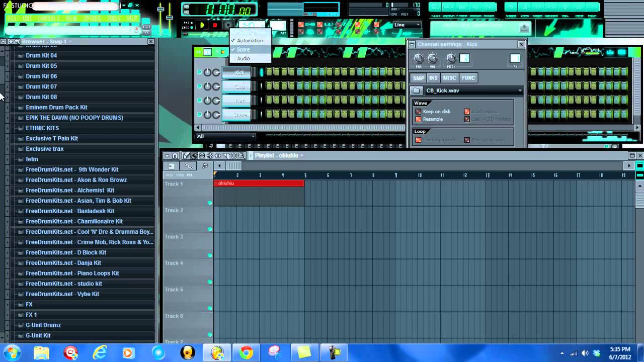Click the Record button in transport
This screenshot has height=362, width=644.
(x=228, y=25)
